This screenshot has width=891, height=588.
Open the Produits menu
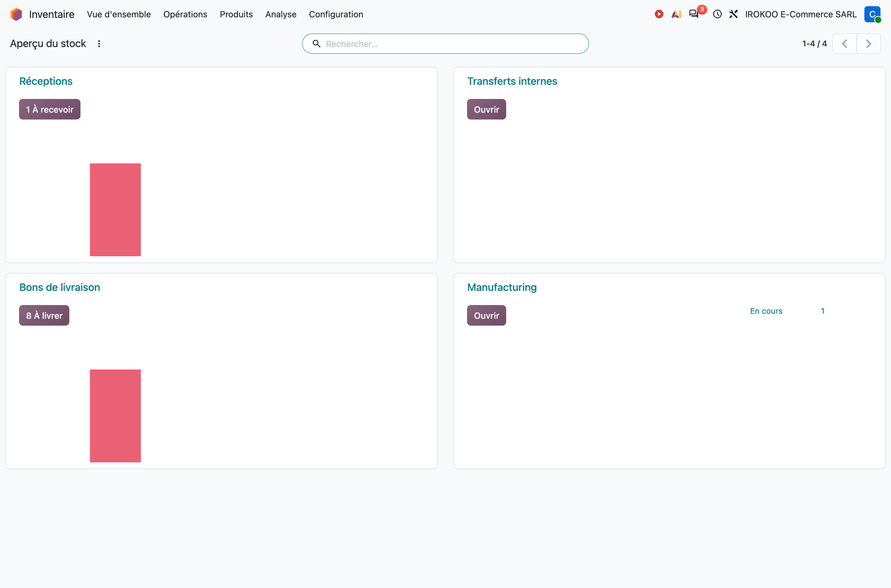pos(236,14)
